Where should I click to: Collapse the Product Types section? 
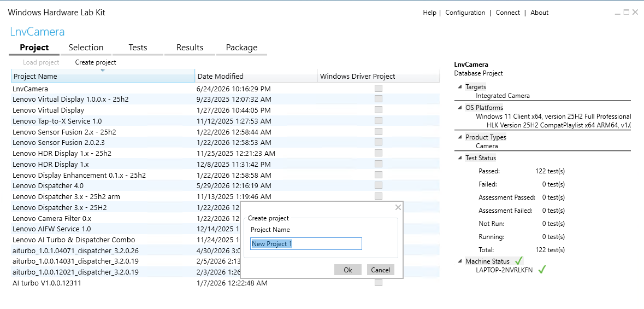coord(459,137)
